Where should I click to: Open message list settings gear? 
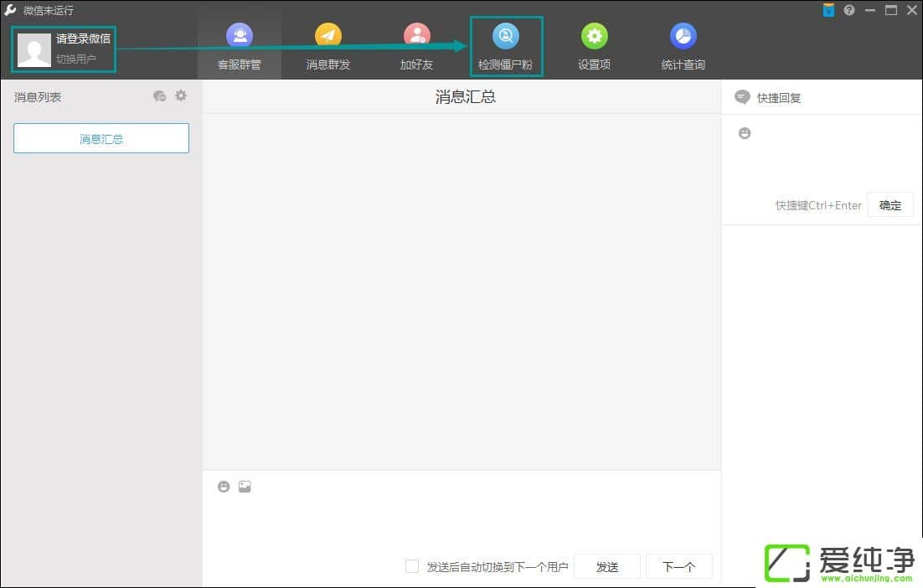pyautogui.click(x=181, y=96)
